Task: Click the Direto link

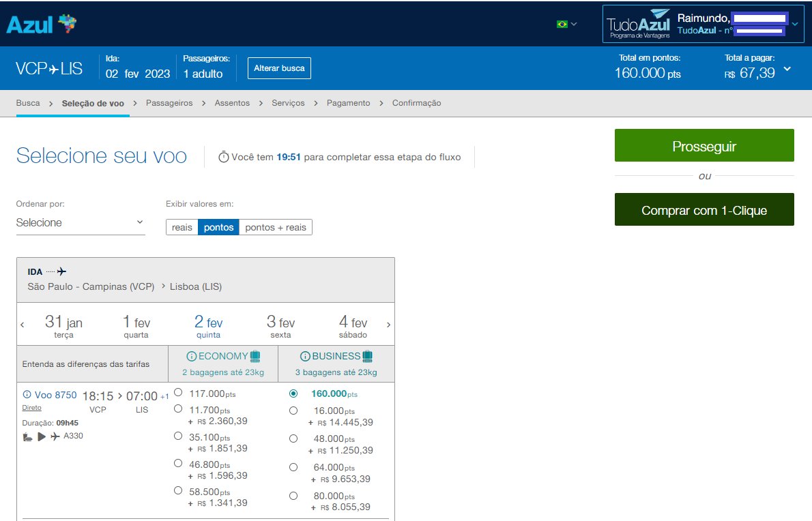Action: point(31,408)
